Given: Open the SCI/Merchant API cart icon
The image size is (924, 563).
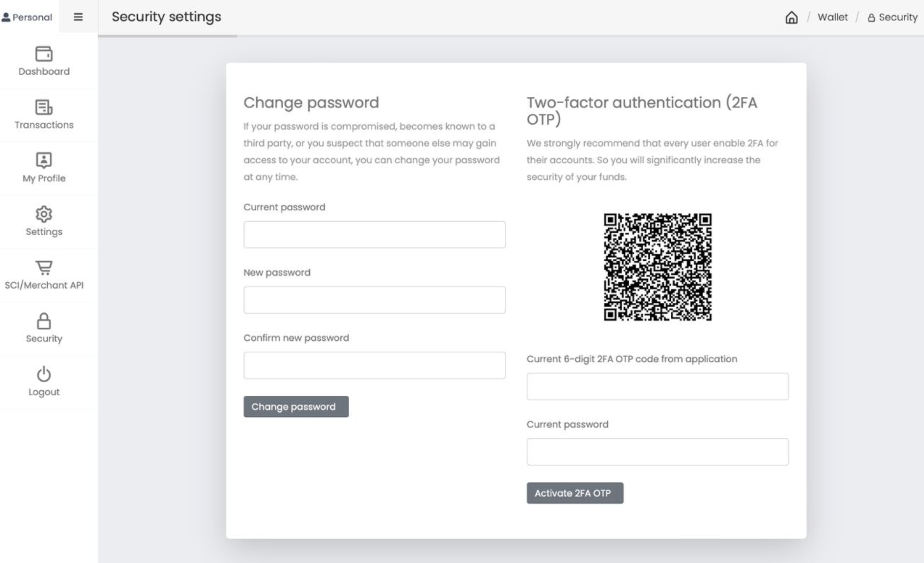Looking at the screenshot, I should [44, 267].
